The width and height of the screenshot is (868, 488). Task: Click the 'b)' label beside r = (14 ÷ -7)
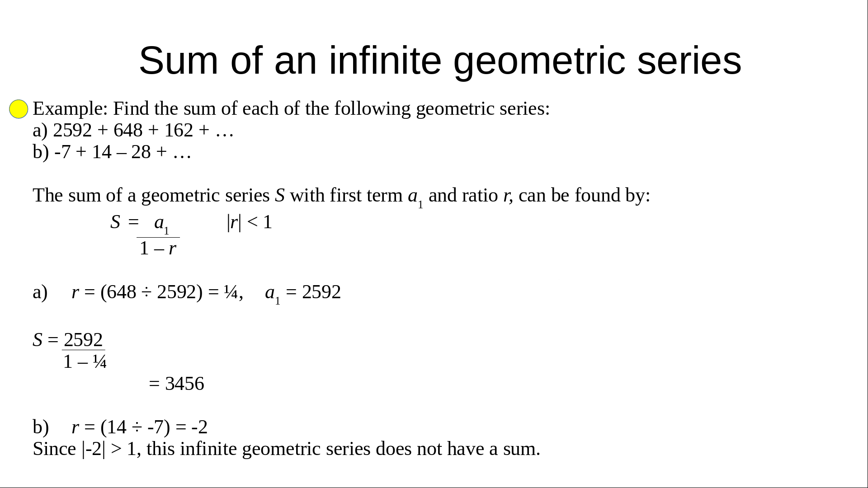[x=41, y=427]
